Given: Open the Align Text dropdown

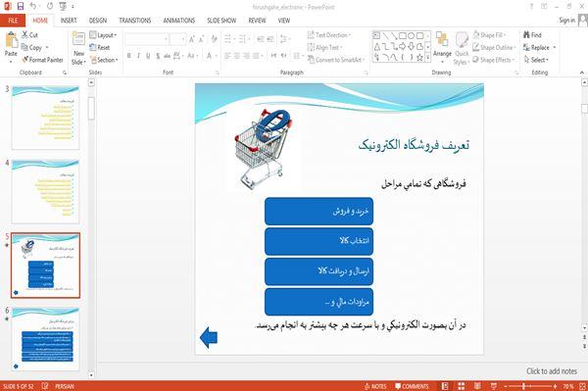Looking at the screenshot, I should pyautogui.click(x=324, y=48).
